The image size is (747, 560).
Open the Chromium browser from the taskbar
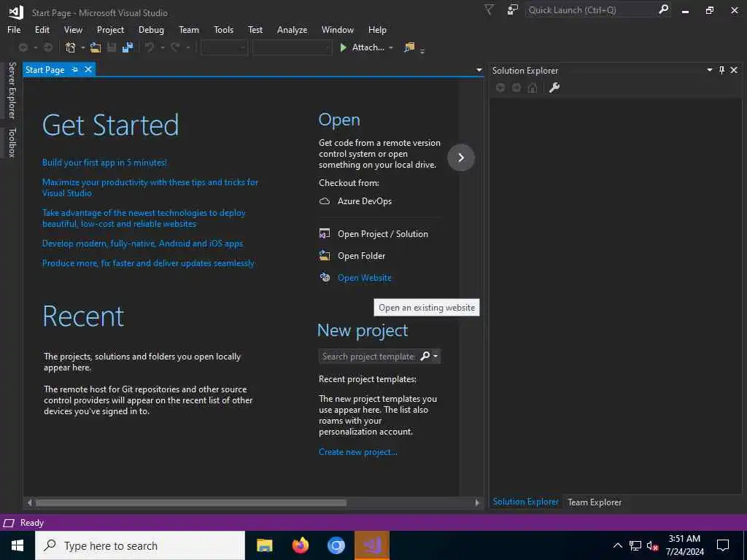click(336, 545)
